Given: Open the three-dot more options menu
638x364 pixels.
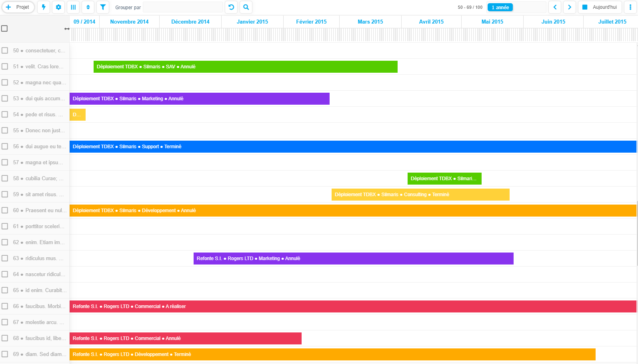Looking at the screenshot, I should click(630, 7).
